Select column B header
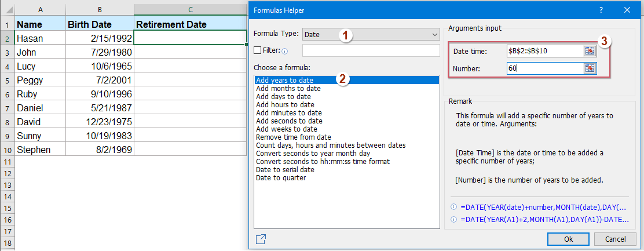Image resolution: width=644 pixels, height=251 pixels. [100, 9]
